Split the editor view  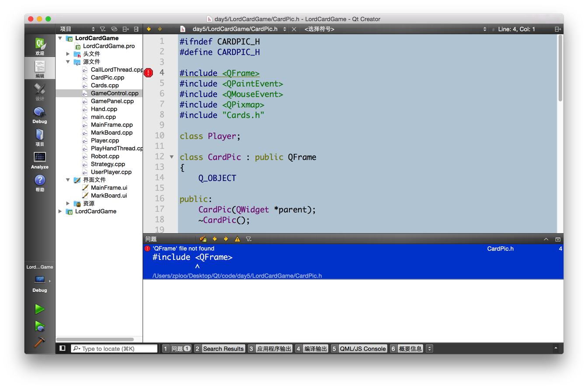557,29
